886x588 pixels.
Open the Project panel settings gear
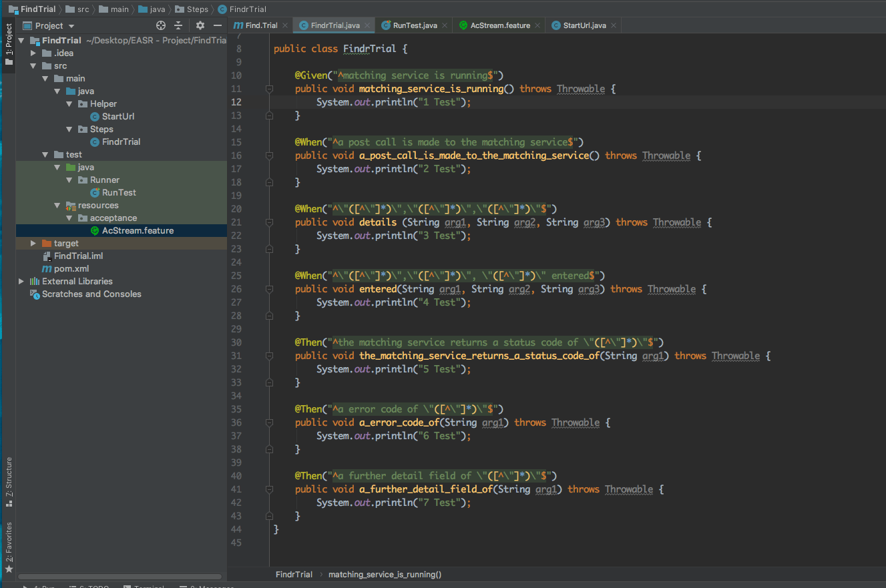pos(200,25)
